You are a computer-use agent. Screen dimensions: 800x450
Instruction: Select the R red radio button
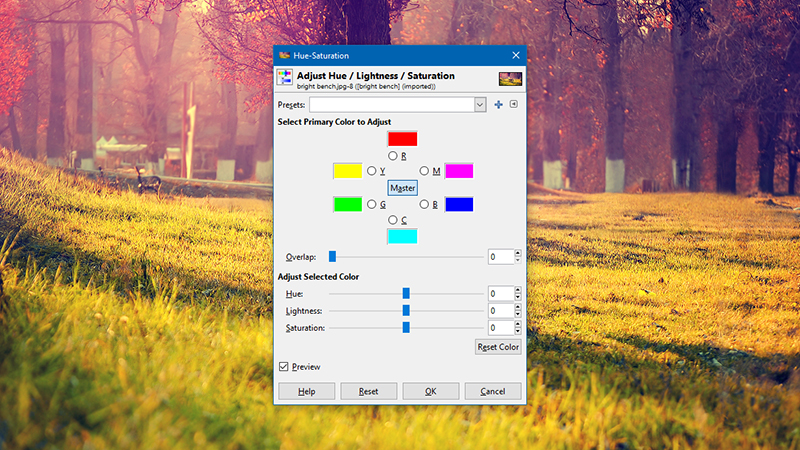point(392,156)
